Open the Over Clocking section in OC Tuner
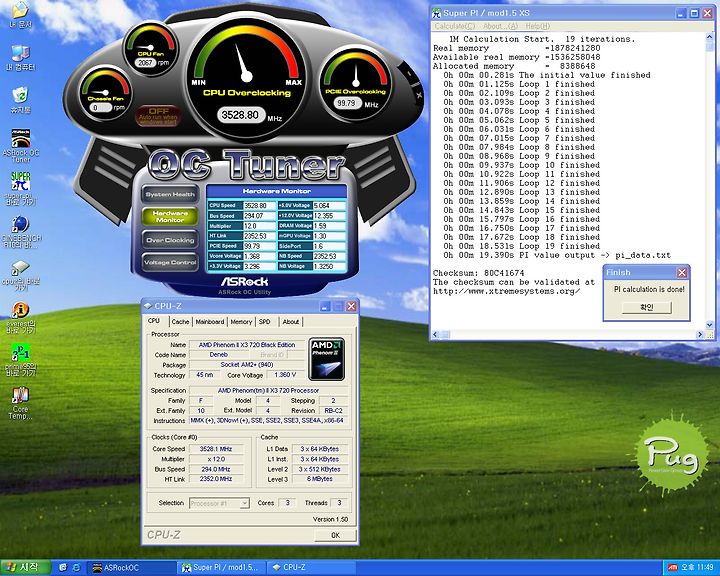 tap(170, 240)
